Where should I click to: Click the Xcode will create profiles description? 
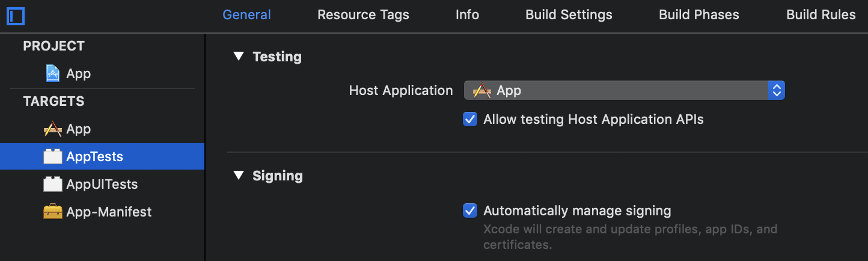coord(631,237)
